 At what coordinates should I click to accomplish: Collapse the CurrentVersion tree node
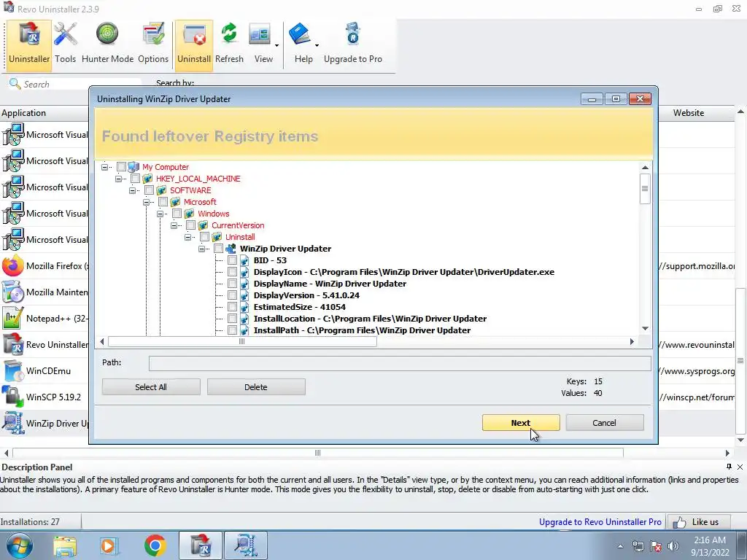[174, 225]
